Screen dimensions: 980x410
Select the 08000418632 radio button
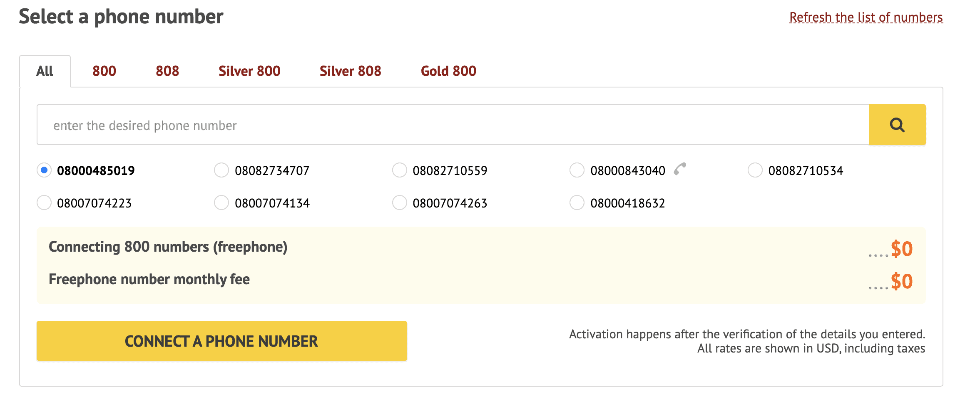point(577,202)
